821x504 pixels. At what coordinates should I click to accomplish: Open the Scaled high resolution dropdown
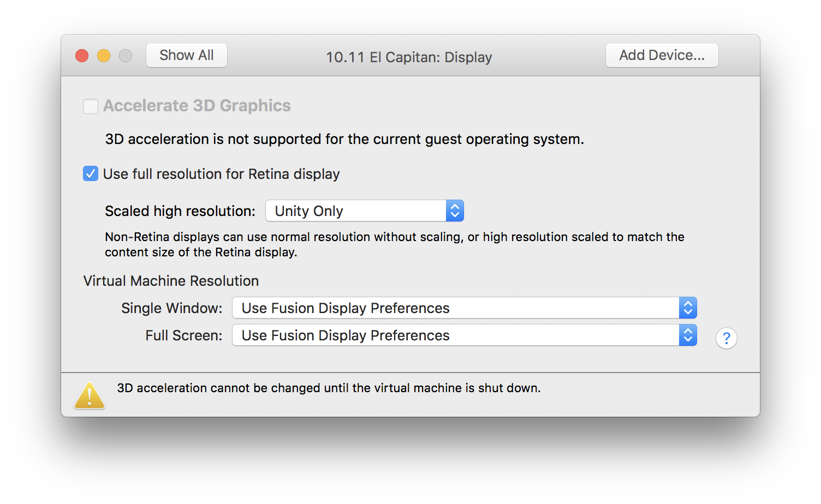(364, 211)
